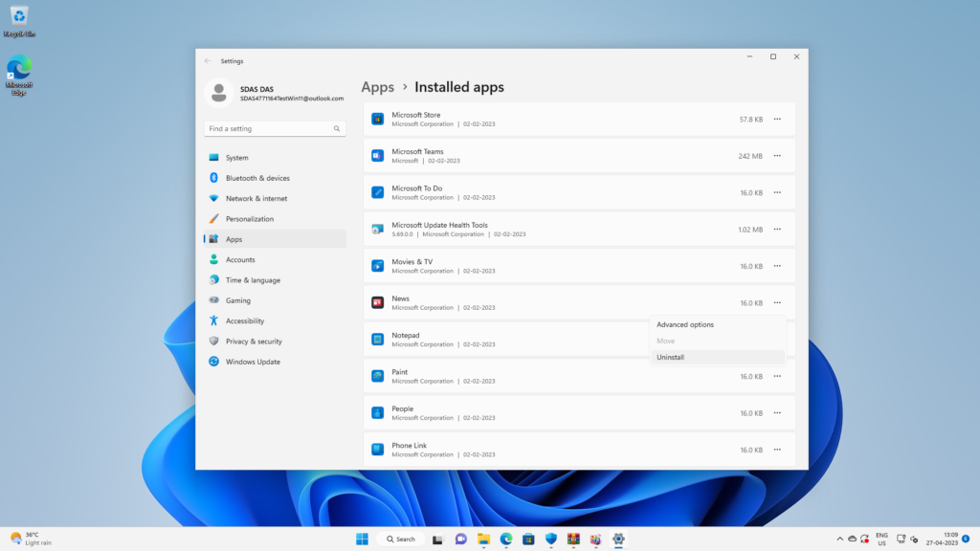Click the taskbar Search box
The width and height of the screenshot is (980, 551).
401,540
